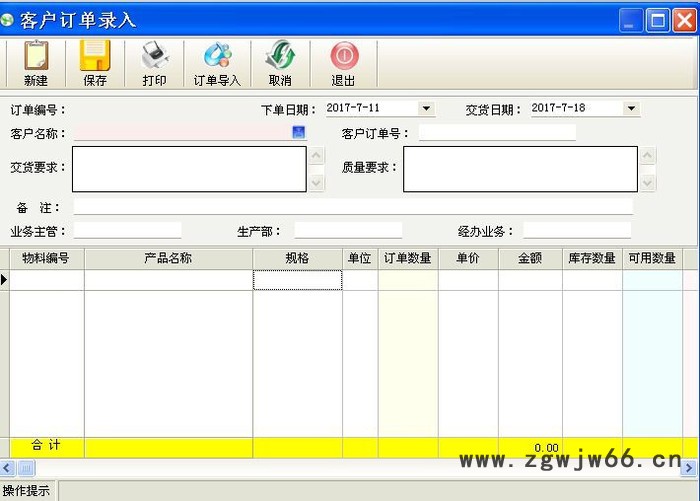This screenshot has height=501, width=700.
Task: Click the 合计 total amount 0.00
Action: [x=546, y=447]
